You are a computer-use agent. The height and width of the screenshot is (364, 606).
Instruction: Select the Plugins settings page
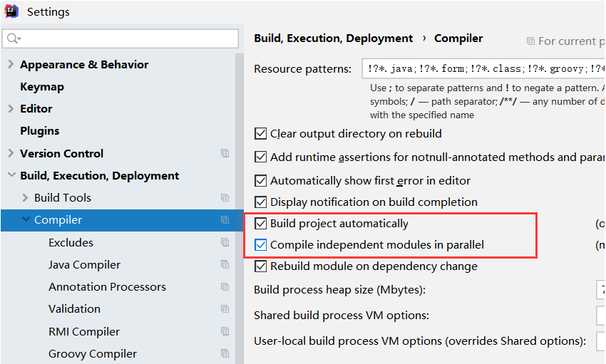coord(40,131)
